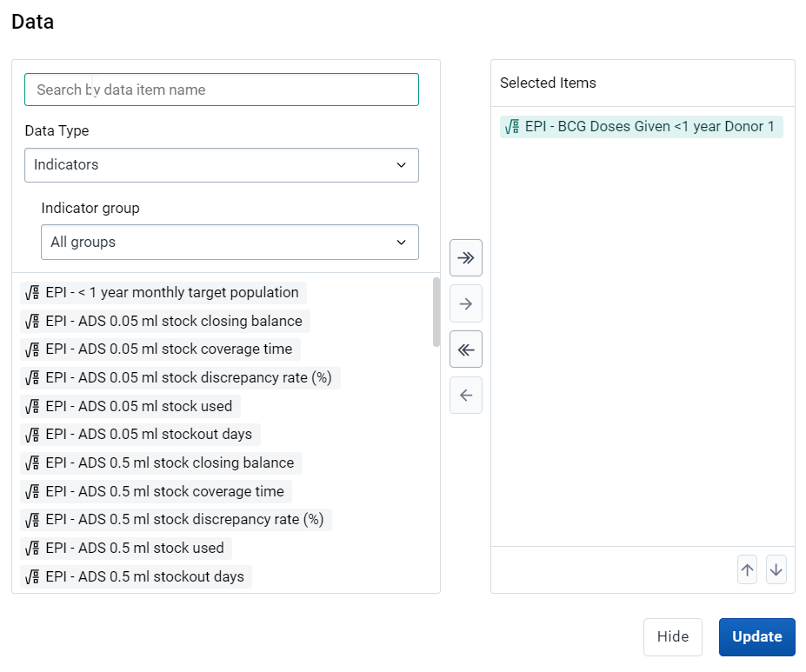Click the Hide button
The width and height of the screenshot is (806, 672).
(672, 636)
